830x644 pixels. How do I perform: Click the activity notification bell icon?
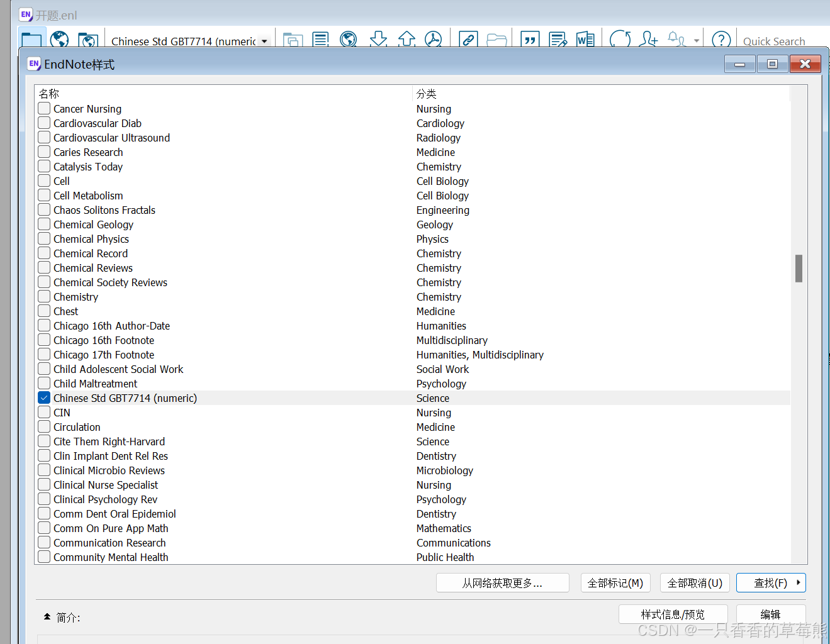coord(676,40)
